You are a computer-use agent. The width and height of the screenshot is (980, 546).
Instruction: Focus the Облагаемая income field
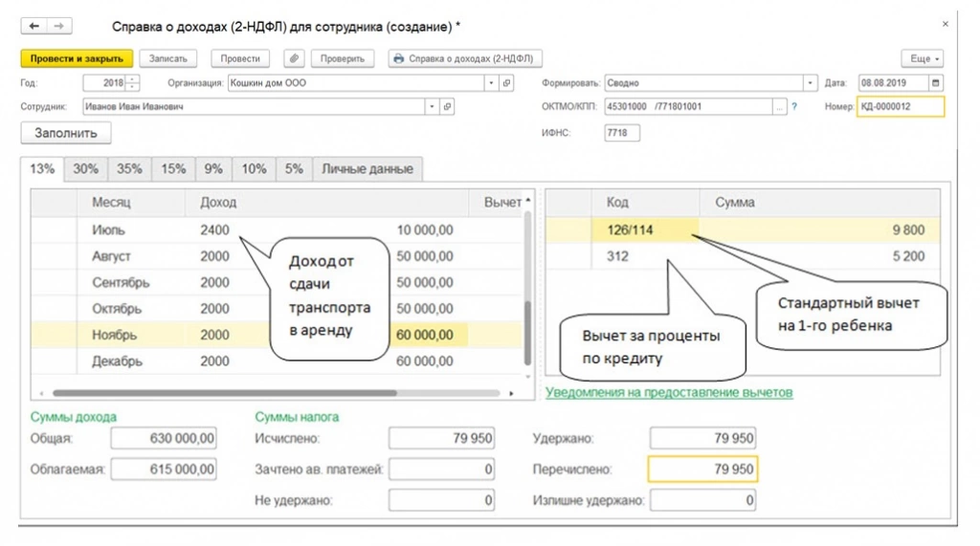164,470
